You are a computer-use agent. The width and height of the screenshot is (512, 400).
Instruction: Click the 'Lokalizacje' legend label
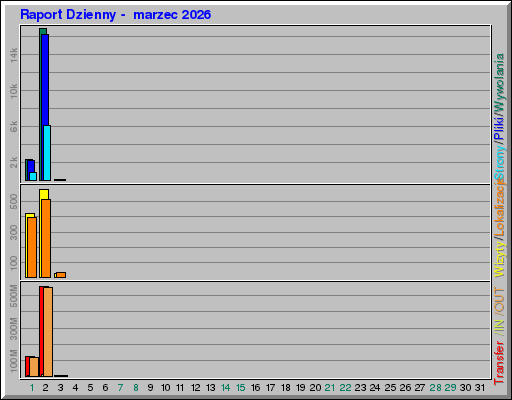point(500,209)
